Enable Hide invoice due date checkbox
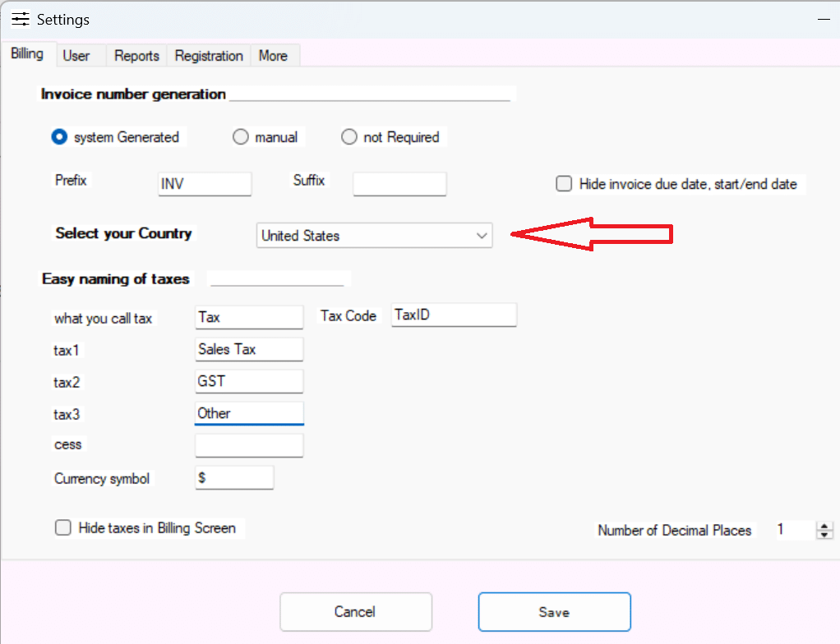The width and height of the screenshot is (840, 644). click(x=564, y=184)
